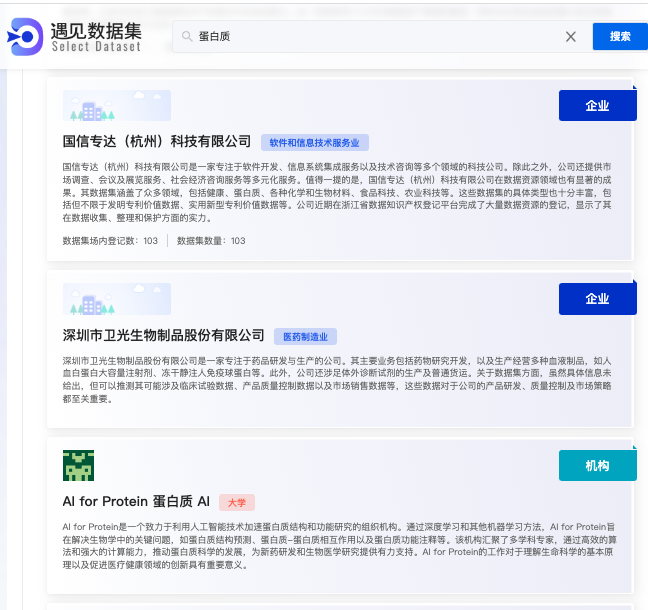648x610 pixels.
Task: Open the 遇见数据集 site title
Action: pyautogui.click(x=96, y=31)
